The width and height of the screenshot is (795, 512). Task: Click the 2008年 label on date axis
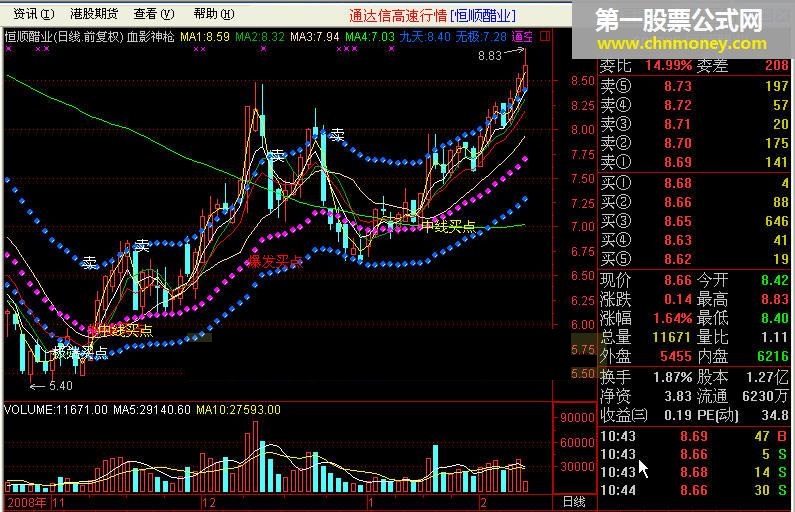tap(27, 503)
